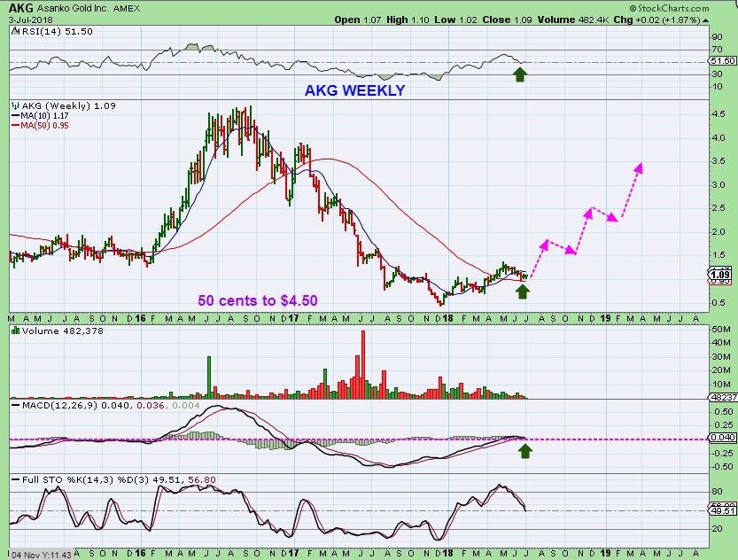
Task: Click the RSI indicator area-chart icon
Action: 15,32
